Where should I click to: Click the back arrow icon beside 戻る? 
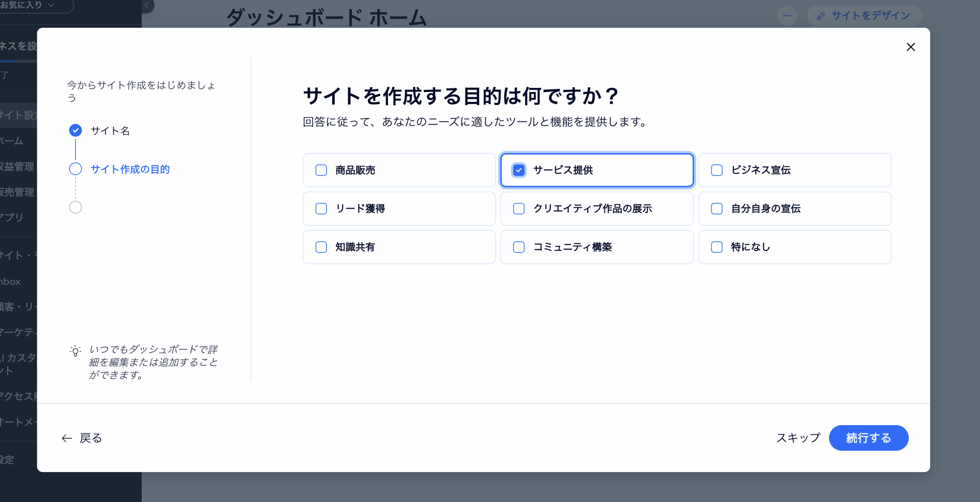click(67, 438)
